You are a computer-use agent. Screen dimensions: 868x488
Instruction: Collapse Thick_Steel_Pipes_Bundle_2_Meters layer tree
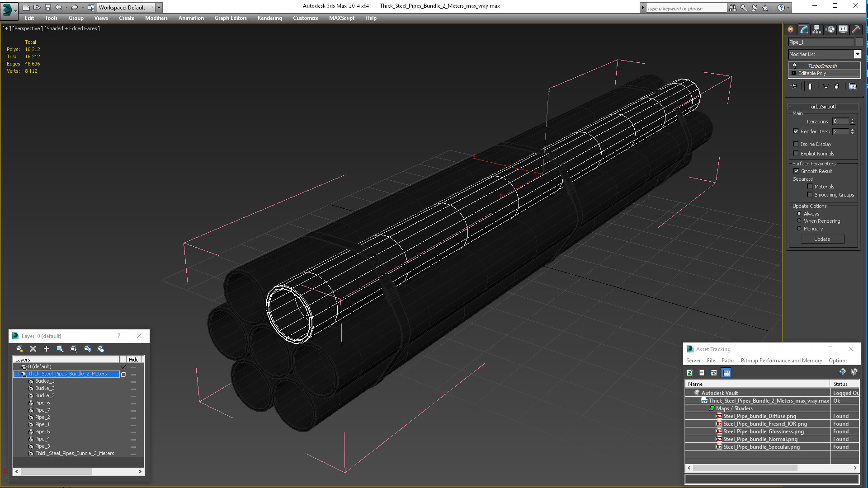pos(17,374)
